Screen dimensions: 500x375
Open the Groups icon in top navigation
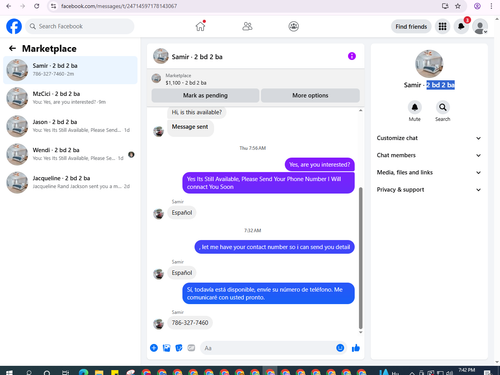(x=293, y=26)
